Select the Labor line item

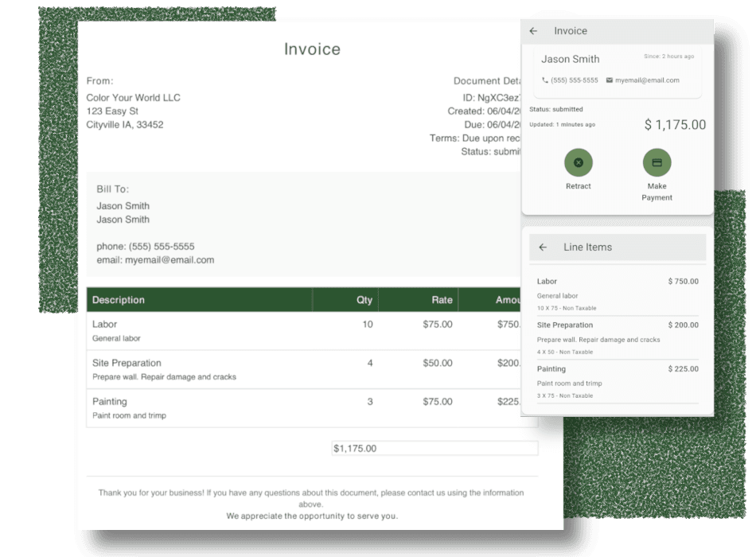point(617,293)
